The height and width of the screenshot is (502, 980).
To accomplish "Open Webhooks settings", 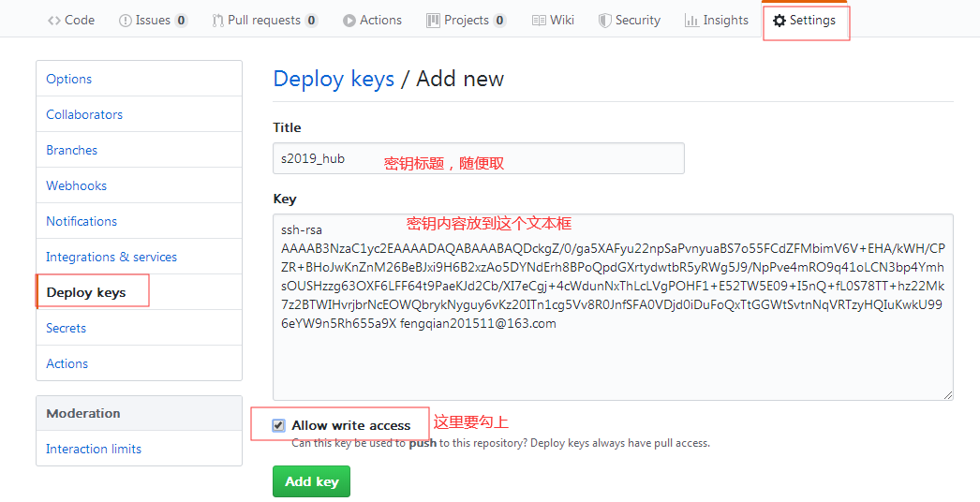I will pyautogui.click(x=139, y=185).
